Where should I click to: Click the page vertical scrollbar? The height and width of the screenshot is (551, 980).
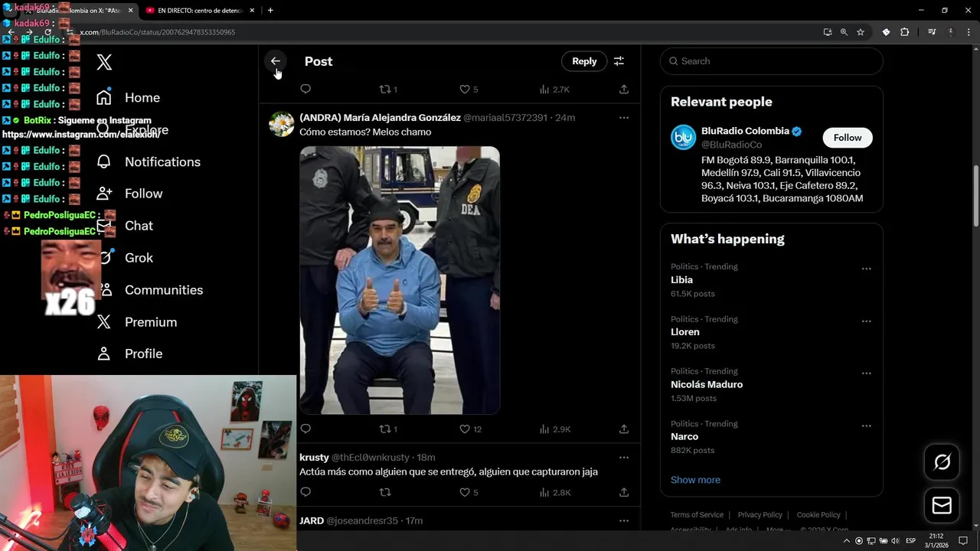pos(975,195)
